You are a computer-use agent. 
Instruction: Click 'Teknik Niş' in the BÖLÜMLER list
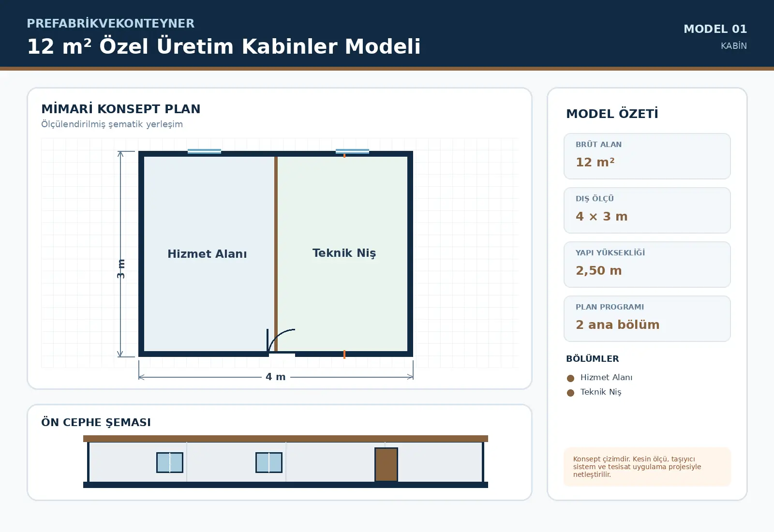(x=601, y=392)
